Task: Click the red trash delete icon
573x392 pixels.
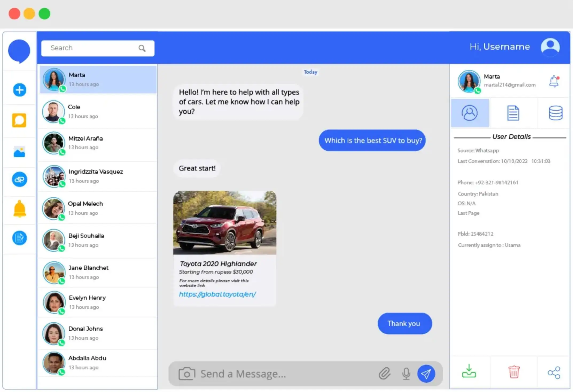Action: click(514, 372)
